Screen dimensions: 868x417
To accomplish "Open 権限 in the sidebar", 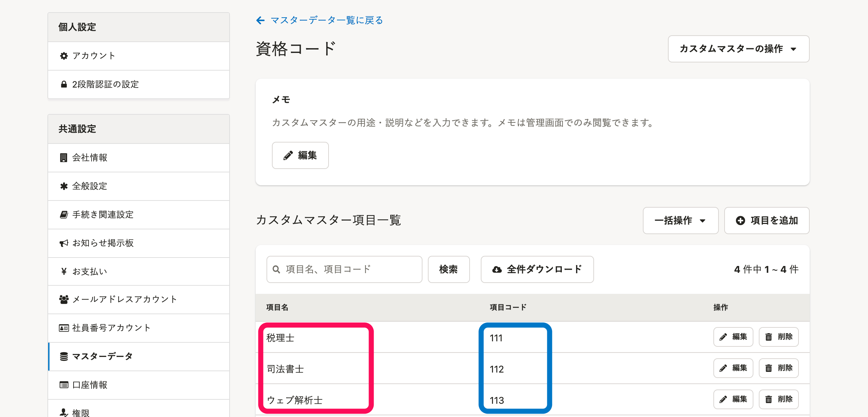I will pos(139,409).
